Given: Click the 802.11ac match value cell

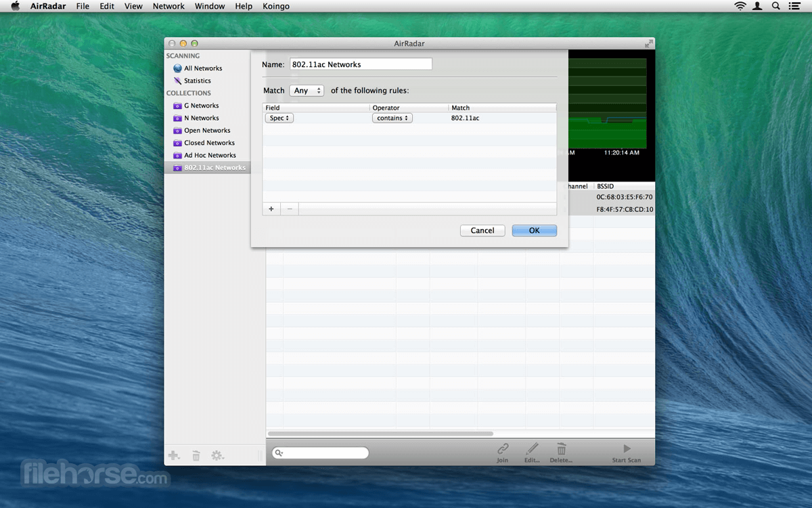Looking at the screenshot, I should [466, 118].
